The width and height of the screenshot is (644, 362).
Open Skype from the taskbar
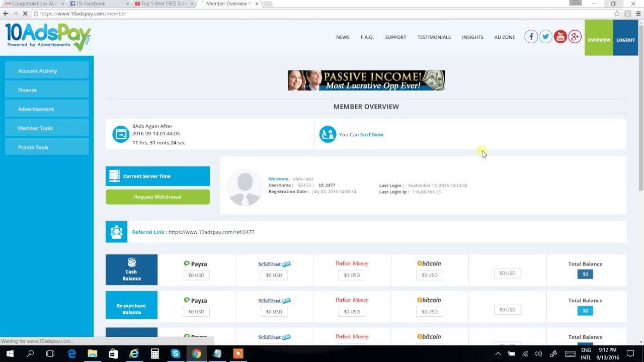point(175,353)
